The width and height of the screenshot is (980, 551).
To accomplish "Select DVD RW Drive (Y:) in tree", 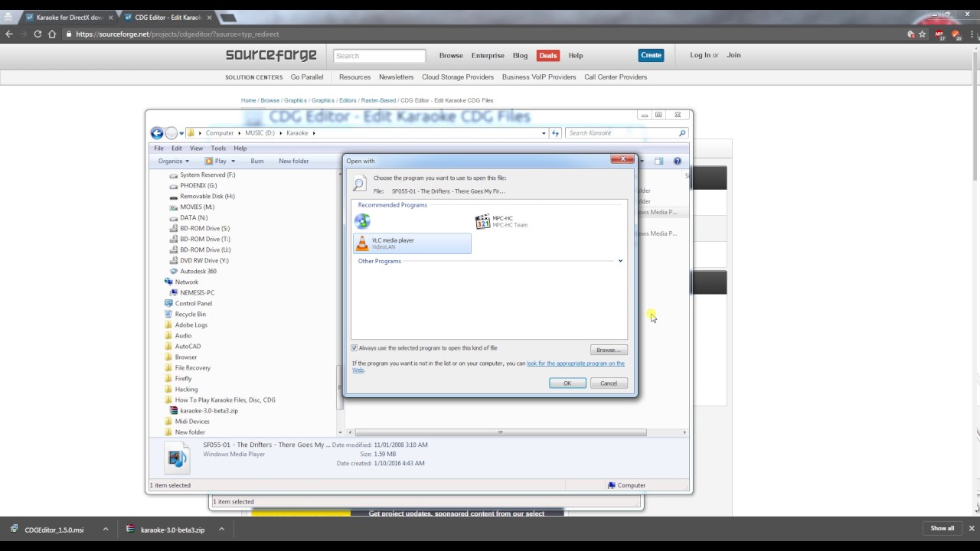I will coord(204,260).
